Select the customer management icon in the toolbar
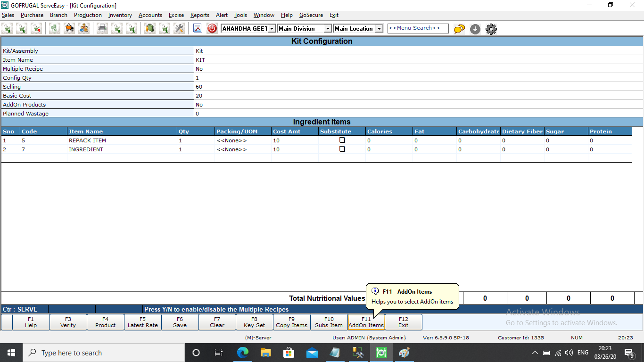 (83, 29)
